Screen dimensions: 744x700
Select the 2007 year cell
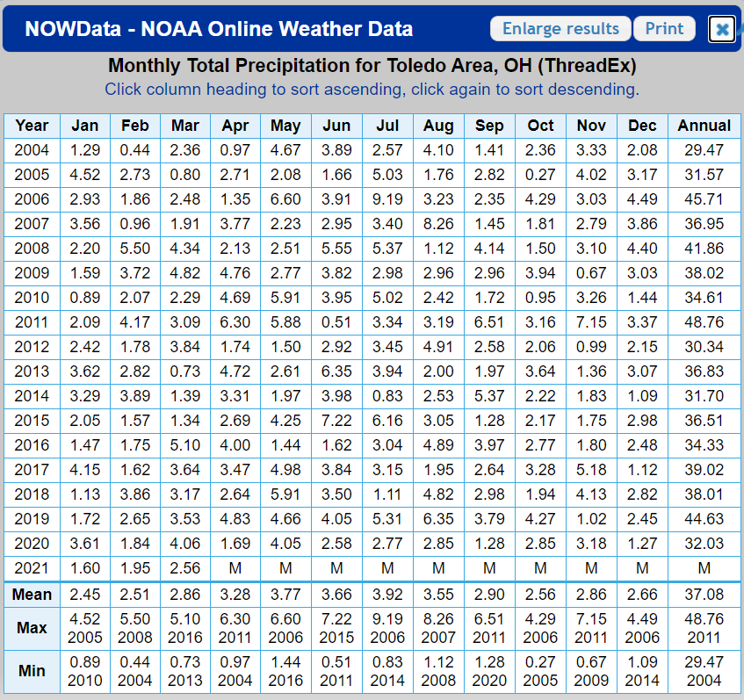click(32, 224)
